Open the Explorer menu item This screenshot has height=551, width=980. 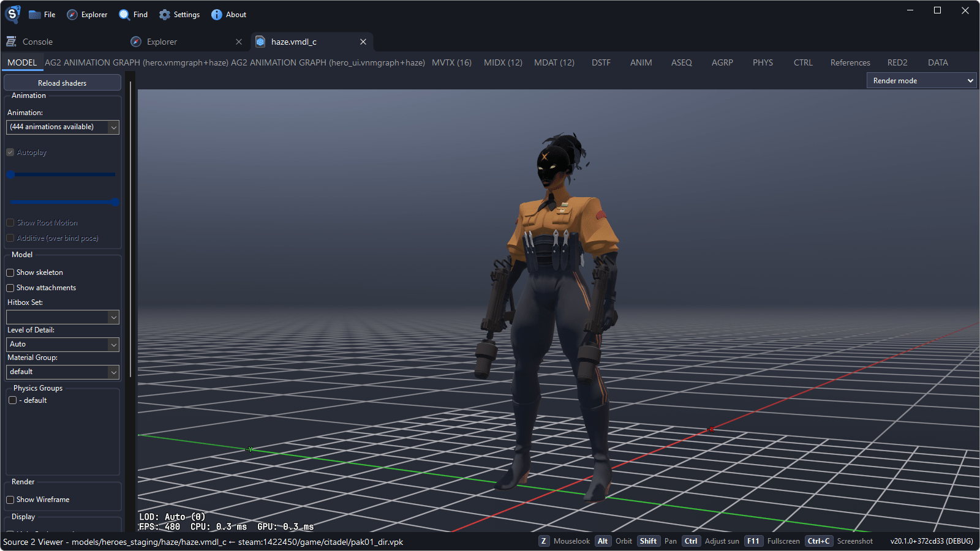[x=87, y=15]
